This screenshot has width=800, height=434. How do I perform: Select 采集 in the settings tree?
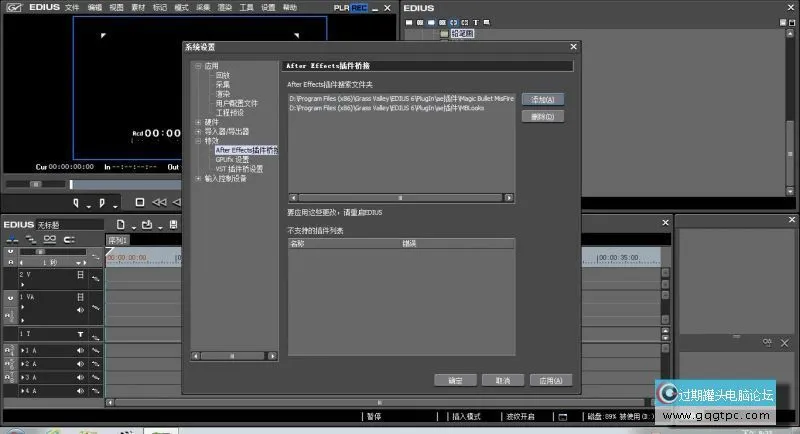tap(222, 85)
